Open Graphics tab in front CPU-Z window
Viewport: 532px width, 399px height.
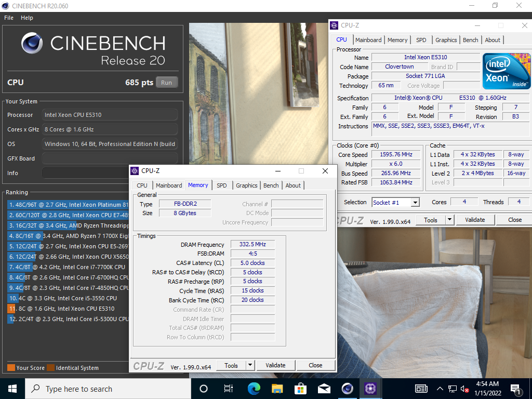coord(246,185)
